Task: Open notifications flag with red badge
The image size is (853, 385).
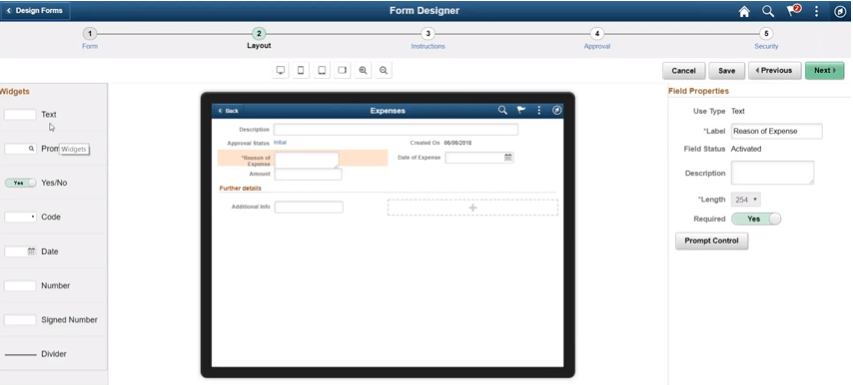Action: 793,11
